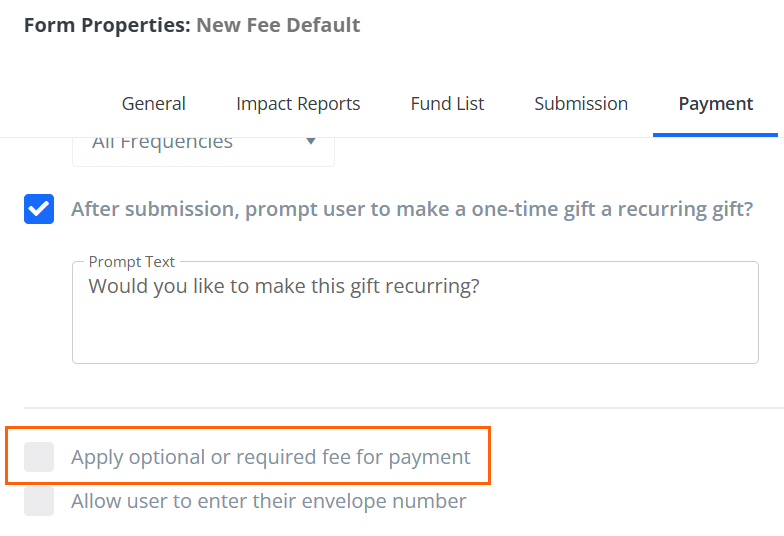
Task: Click the active Payment tab
Action: coord(715,104)
